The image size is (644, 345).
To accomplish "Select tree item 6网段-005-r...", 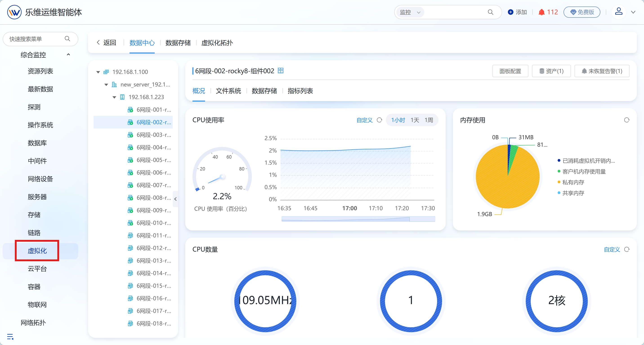I will pyautogui.click(x=133, y=160).
